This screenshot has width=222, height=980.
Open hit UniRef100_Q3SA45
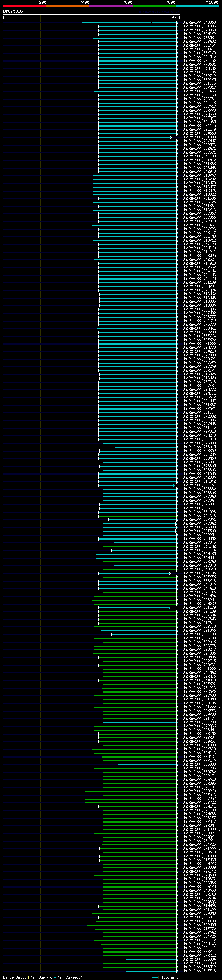(x=199, y=447)
